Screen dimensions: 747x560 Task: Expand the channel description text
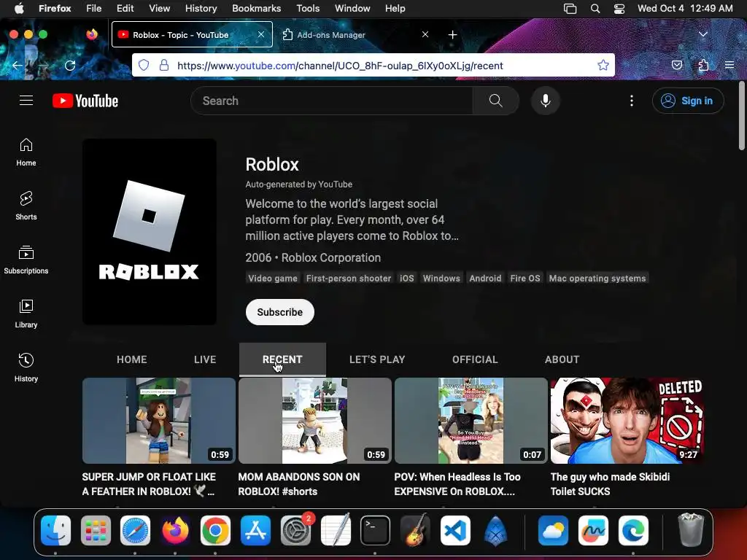tap(352, 219)
